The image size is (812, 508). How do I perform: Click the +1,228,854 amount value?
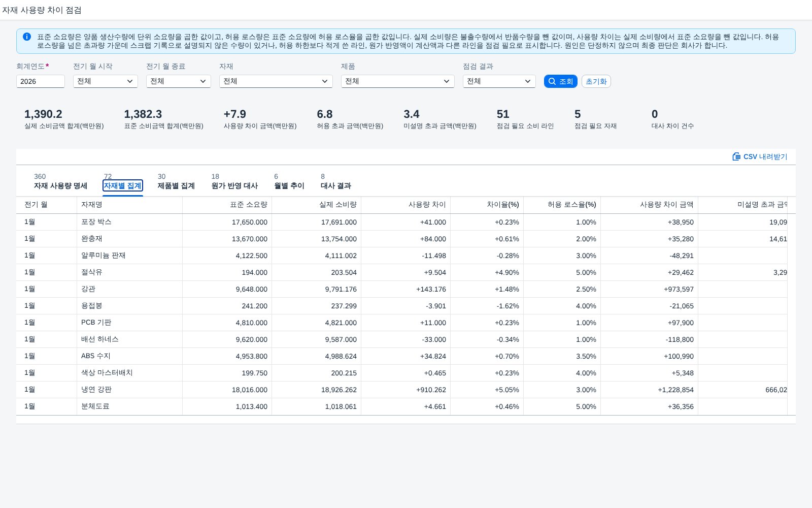pos(675,390)
